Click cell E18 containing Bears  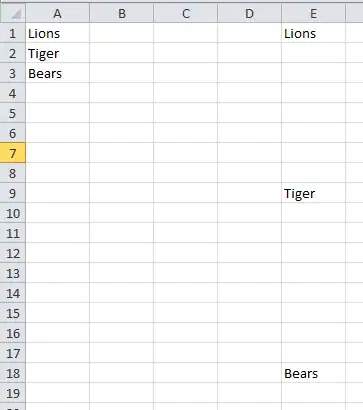coord(313,373)
